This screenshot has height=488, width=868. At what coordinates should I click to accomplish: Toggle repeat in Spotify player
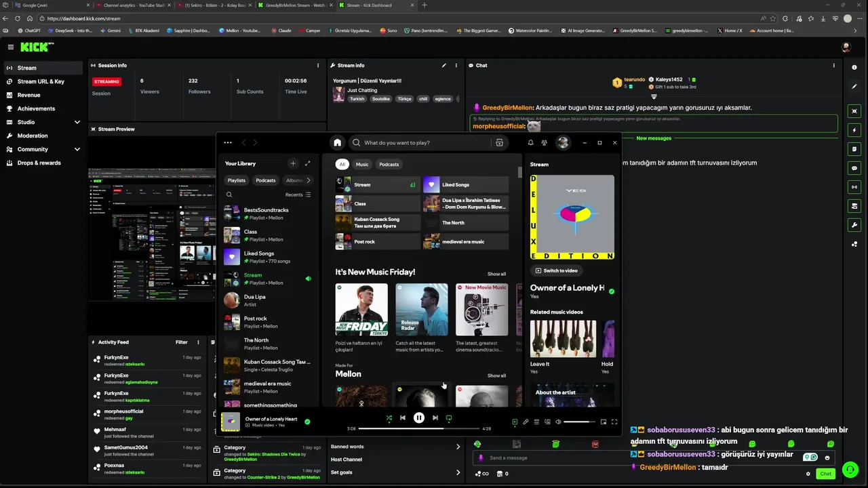click(x=449, y=418)
